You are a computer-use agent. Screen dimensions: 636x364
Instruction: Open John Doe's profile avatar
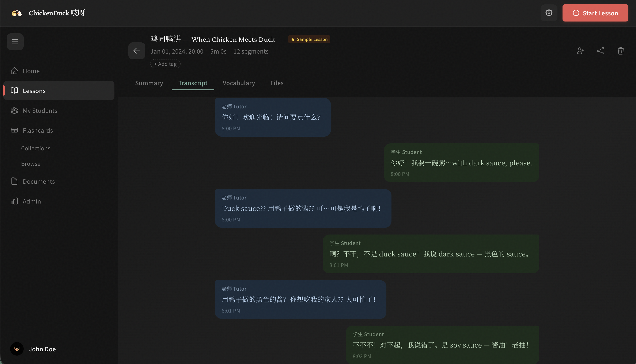point(17,349)
